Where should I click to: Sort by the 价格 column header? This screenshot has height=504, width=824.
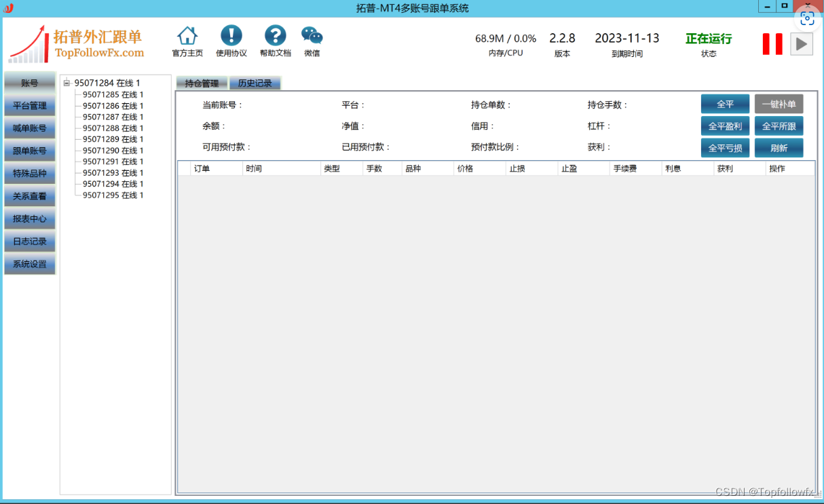481,169
